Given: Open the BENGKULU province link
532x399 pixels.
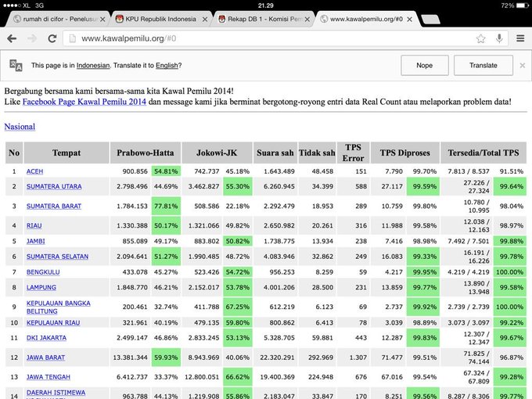Looking at the screenshot, I should pyautogui.click(x=43, y=272).
